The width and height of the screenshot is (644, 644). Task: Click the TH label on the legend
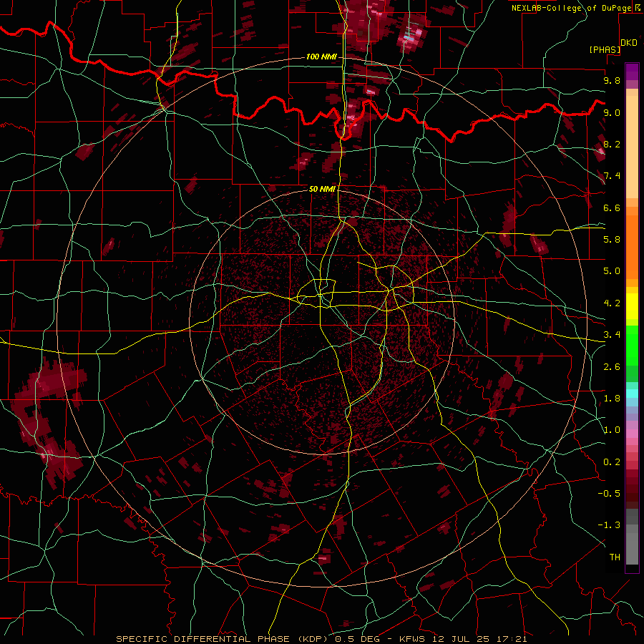click(x=615, y=557)
